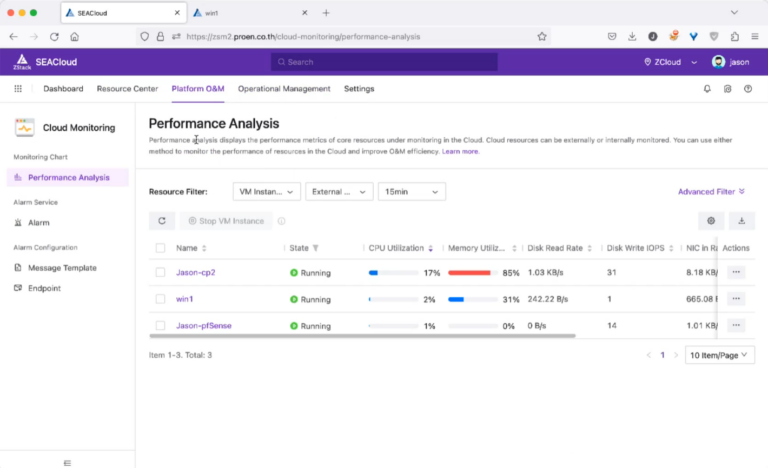This screenshot has height=468, width=768.
Task: Click the notifications bell icon
Action: point(707,89)
